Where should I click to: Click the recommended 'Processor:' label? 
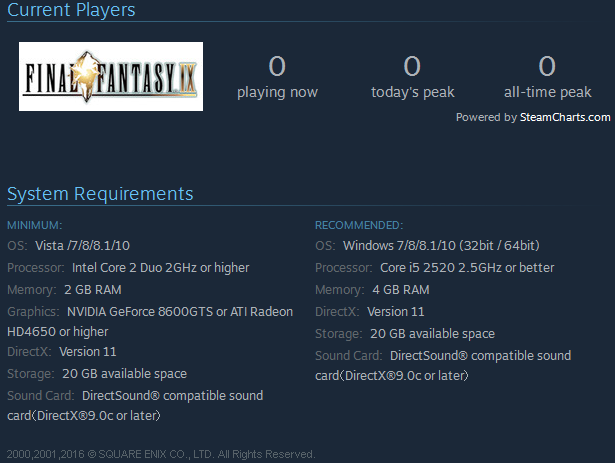(344, 268)
